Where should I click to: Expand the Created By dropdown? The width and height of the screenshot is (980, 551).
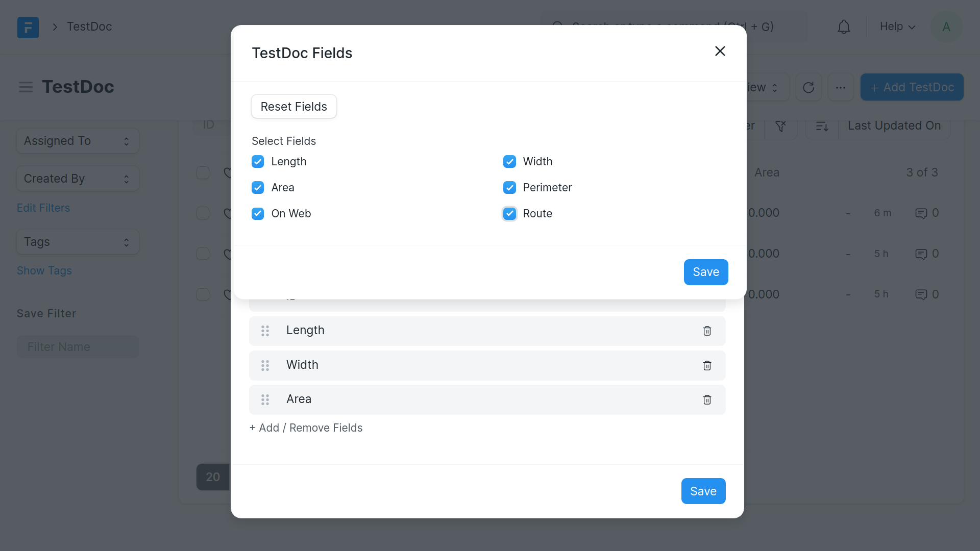tap(78, 179)
